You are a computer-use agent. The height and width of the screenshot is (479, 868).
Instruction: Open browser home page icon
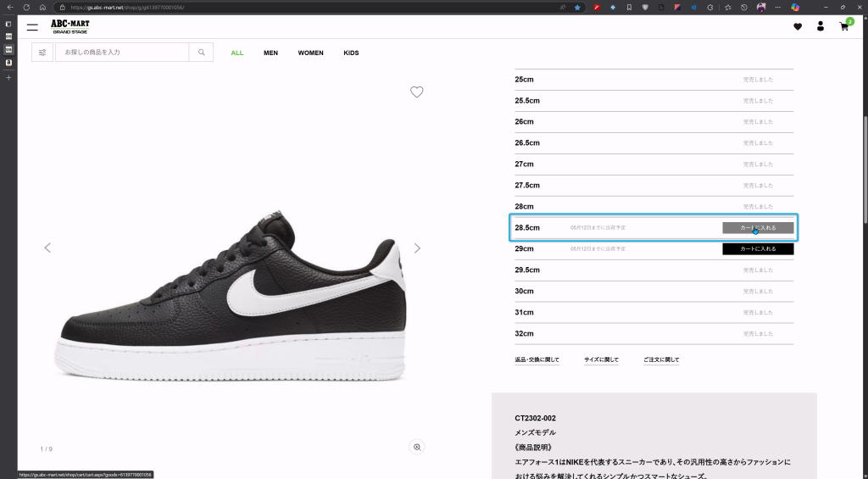[x=42, y=7]
